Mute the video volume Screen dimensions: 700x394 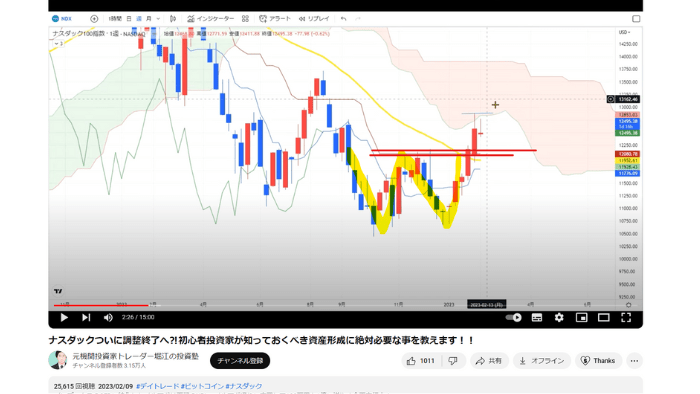pos(108,317)
